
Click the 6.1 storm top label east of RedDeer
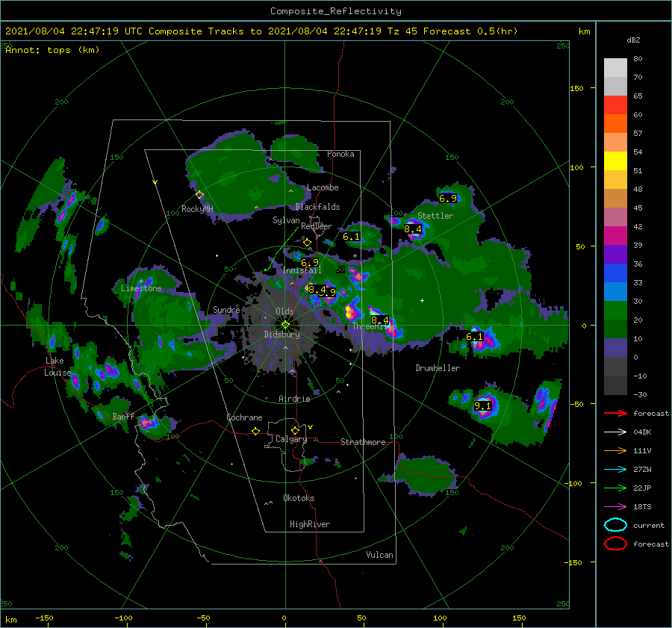click(351, 237)
